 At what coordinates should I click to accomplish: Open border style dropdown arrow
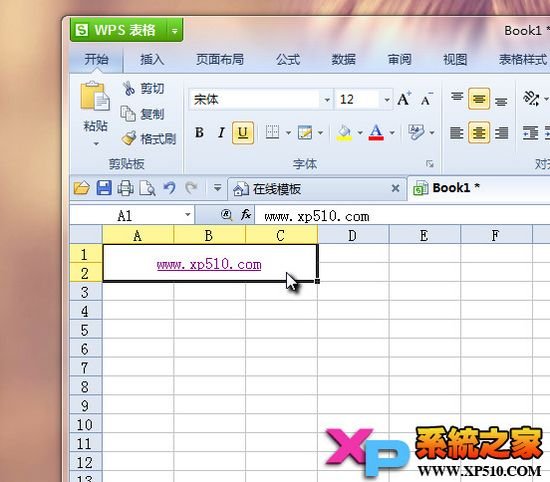(x=288, y=133)
